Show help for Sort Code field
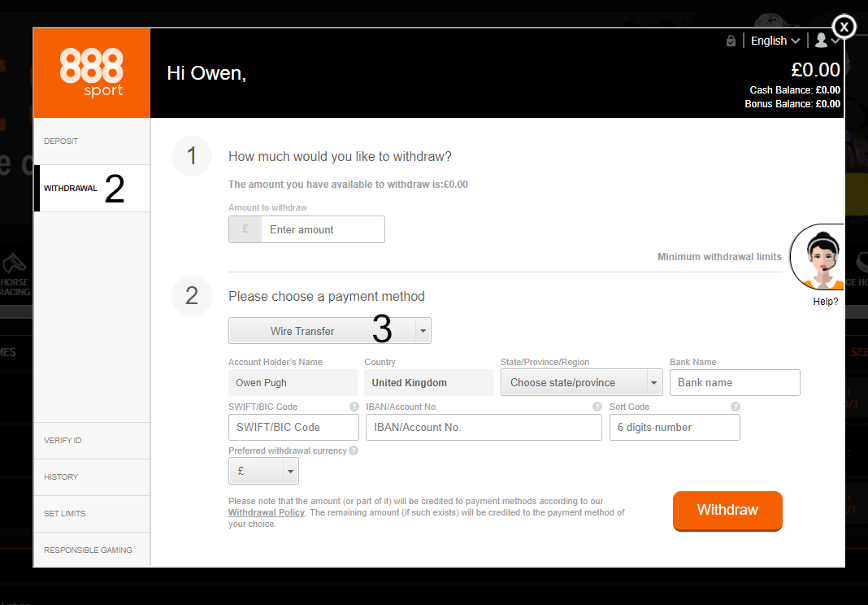The width and height of the screenshot is (868, 605). [x=736, y=407]
